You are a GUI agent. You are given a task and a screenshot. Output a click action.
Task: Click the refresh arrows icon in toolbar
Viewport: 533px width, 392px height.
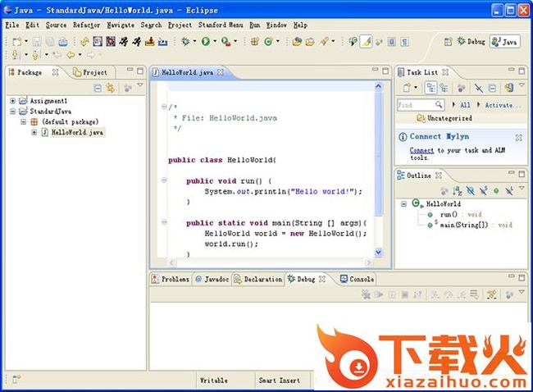coord(84,42)
